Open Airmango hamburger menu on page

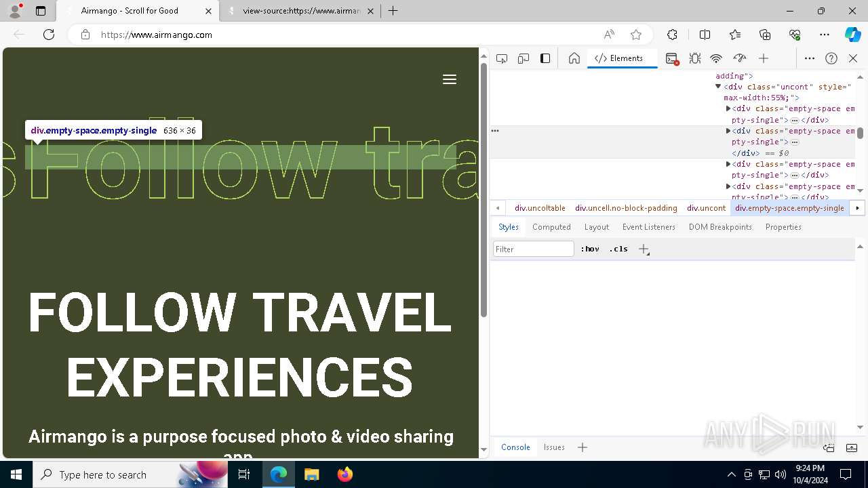(x=450, y=79)
